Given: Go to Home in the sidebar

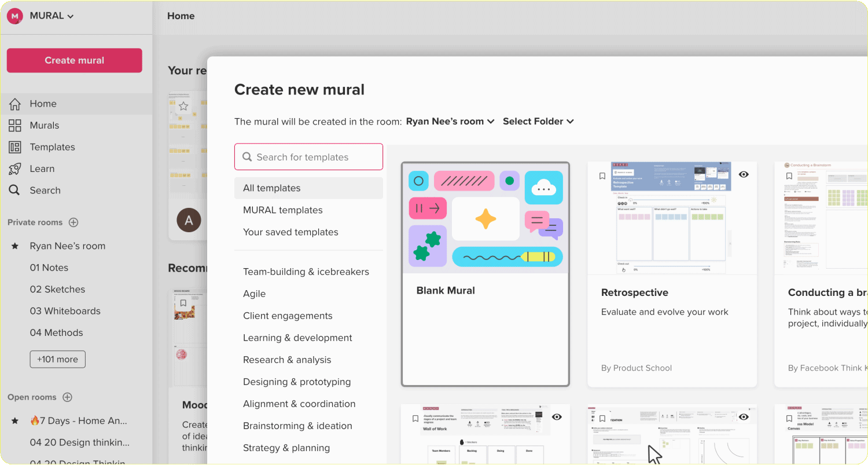Looking at the screenshot, I should 76,104.
